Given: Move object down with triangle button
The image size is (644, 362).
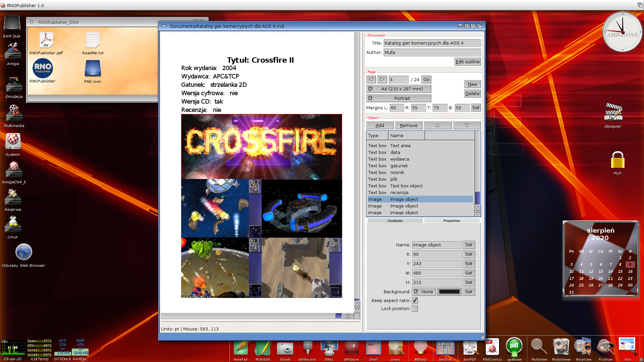Looking at the screenshot, I should pos(467,125).
